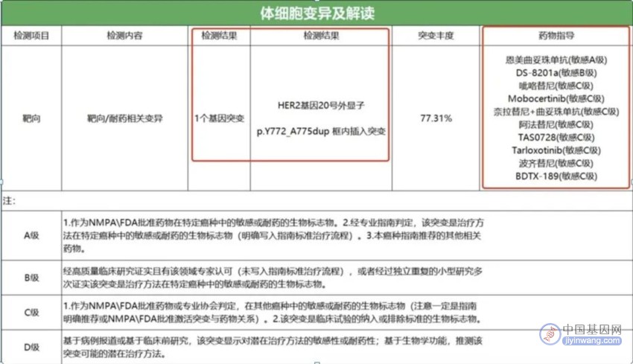This screenshot has width=633, height=364.
Task: Select the D级 grade cell
Action: 31,347
